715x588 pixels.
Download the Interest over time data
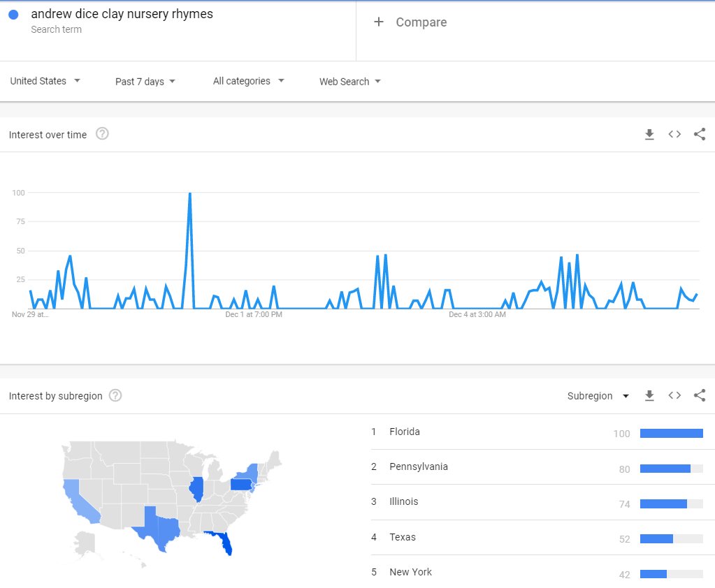pos(649,135)
